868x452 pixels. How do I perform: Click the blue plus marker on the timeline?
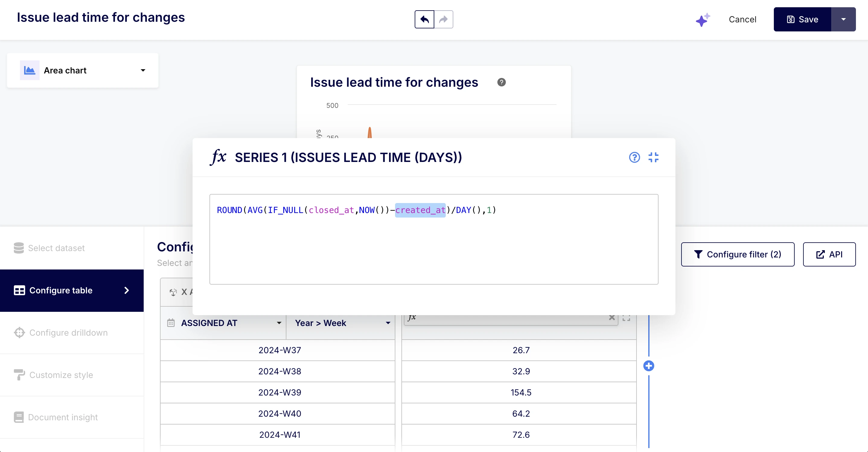point(649,366)
